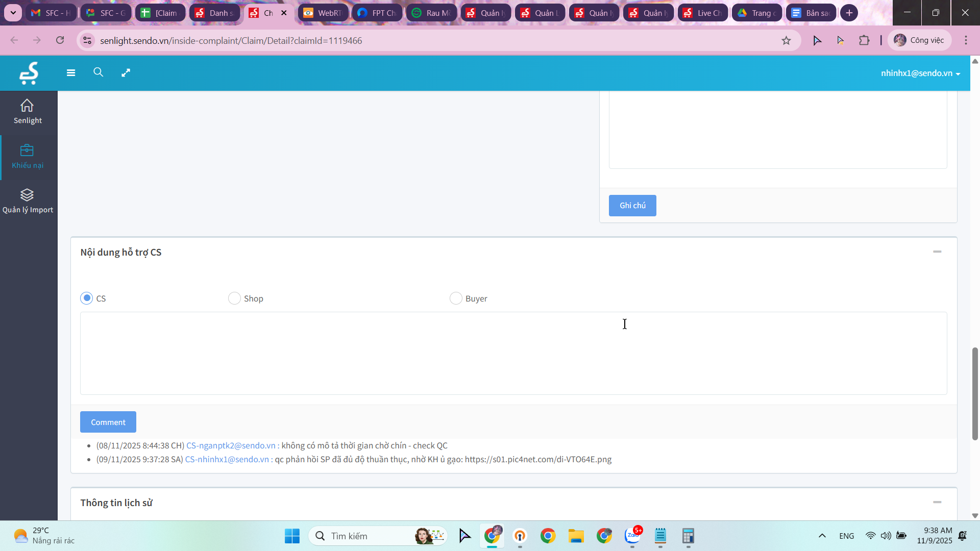Toggle the hamburger menu icon
The width and height of the screenshot is (980, 551).
pos(71,73)
